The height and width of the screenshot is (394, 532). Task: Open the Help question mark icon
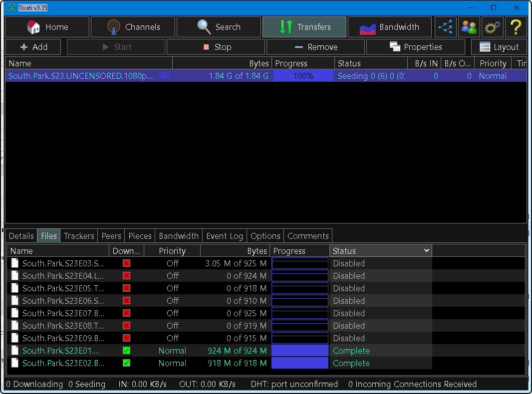516,27
